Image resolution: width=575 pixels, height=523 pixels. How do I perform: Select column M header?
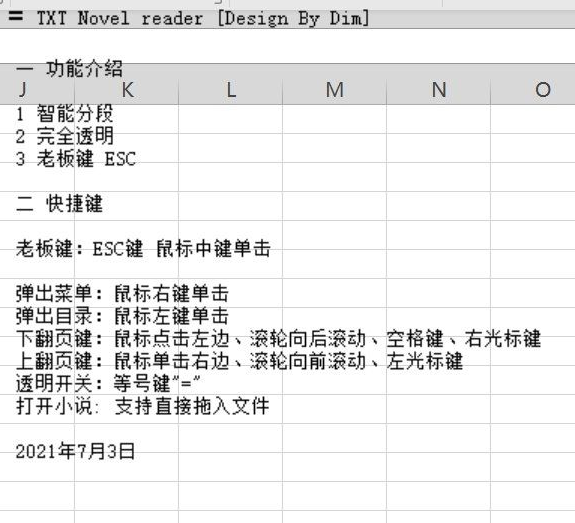[334, 90]
